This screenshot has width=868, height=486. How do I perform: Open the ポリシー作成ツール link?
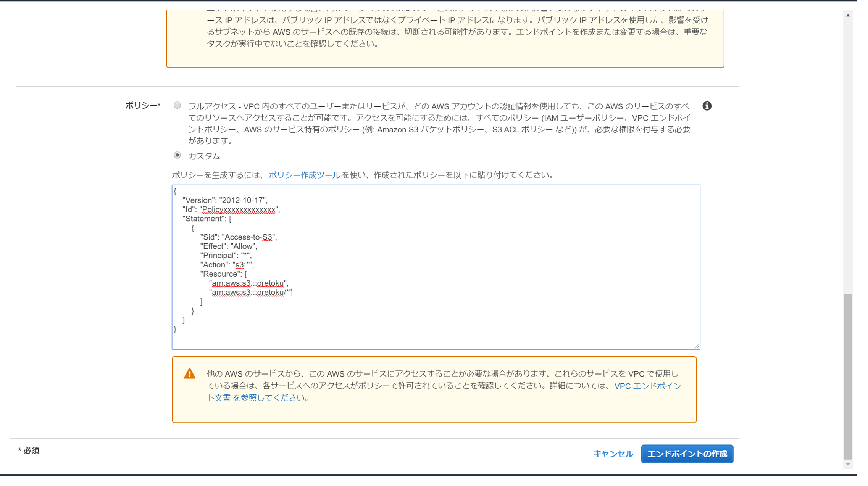[x=304, y=175]
